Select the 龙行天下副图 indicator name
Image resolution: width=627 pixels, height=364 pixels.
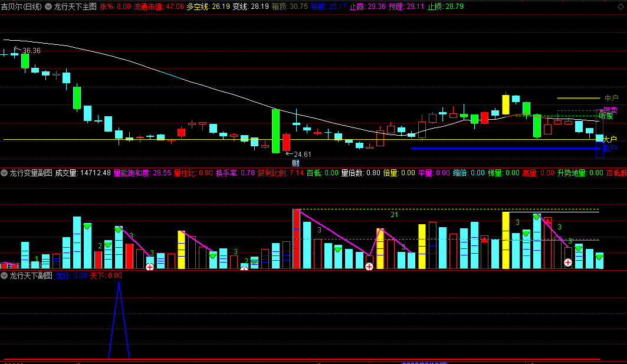coord(31,276)
